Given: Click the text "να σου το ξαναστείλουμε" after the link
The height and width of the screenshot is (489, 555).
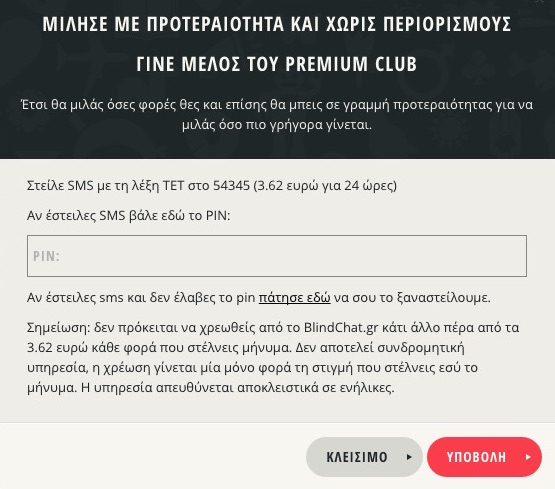Looking at the screenshot, I should pos(412,298).
